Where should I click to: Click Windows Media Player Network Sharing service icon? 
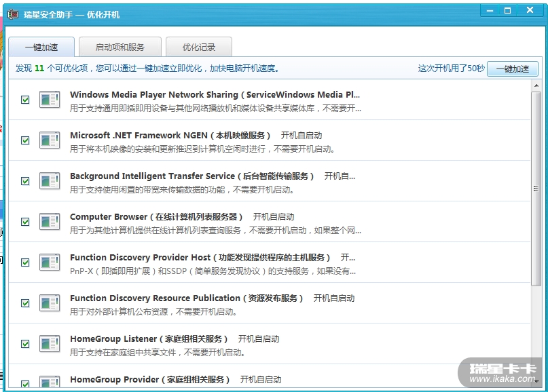pos(50,100)
